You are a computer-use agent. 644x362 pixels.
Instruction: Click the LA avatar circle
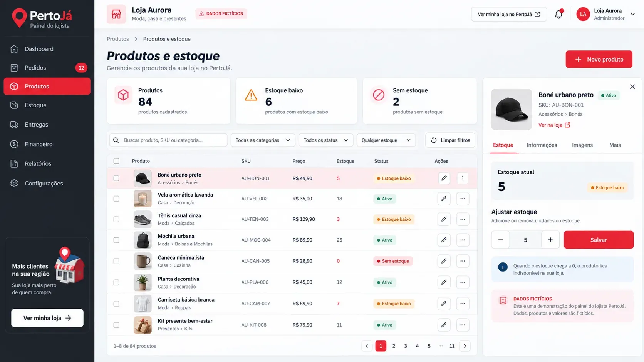click(x=583, y=14)
